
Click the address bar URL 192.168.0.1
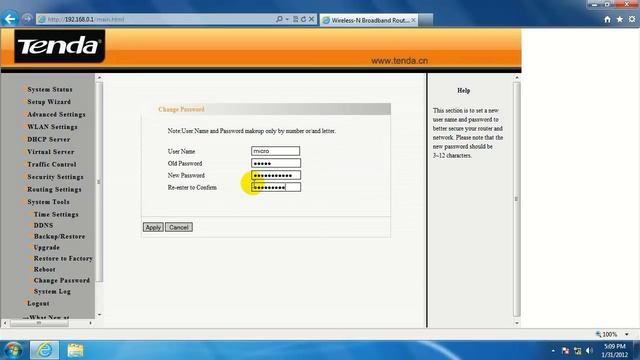[x=79, y=19]
